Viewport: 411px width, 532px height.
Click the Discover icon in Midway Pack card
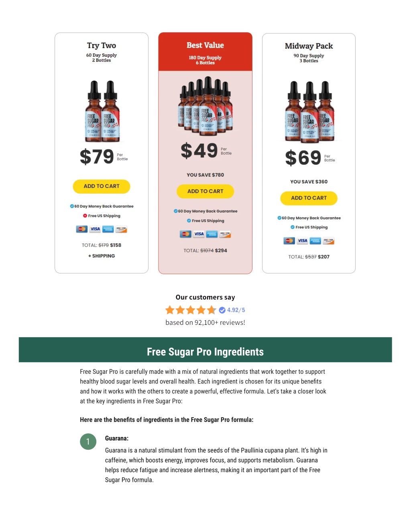pos(328,241)
